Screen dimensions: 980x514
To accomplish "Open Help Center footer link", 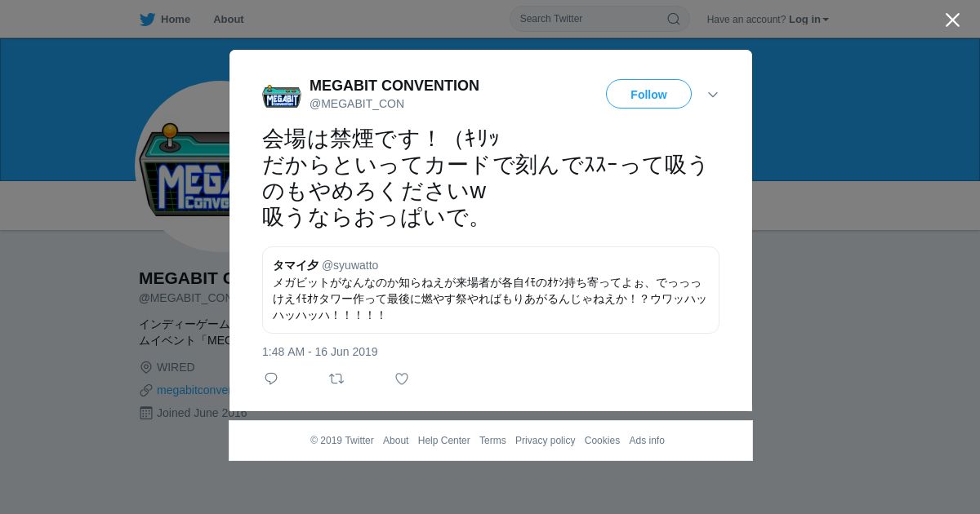I will 443,441.
